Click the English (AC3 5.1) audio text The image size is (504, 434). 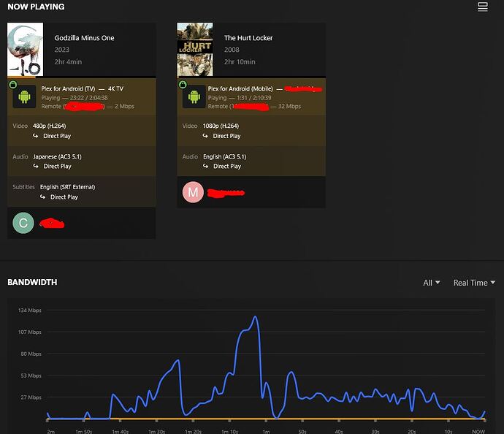[x=225, y=156]
